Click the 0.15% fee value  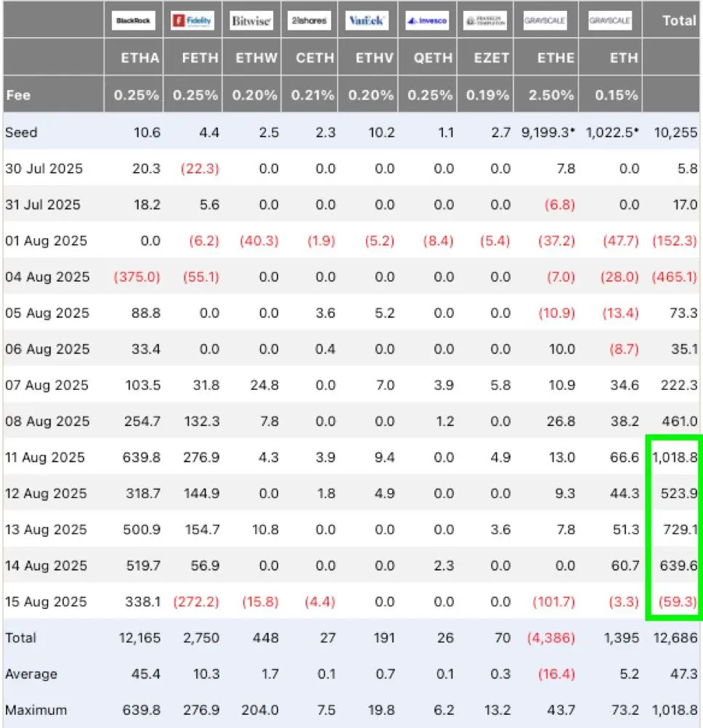(x=617, y=94)
